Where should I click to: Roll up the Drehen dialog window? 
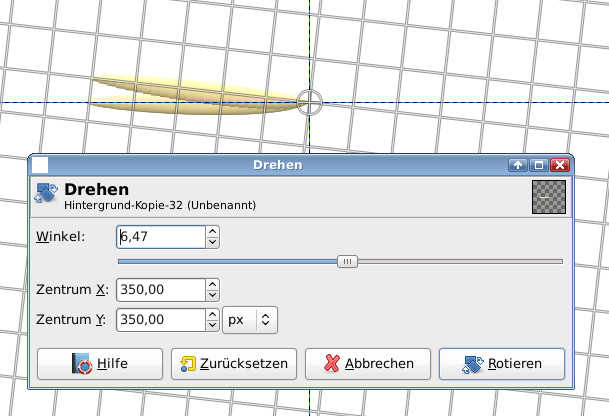pyautogui.click(x=518, y=165)
